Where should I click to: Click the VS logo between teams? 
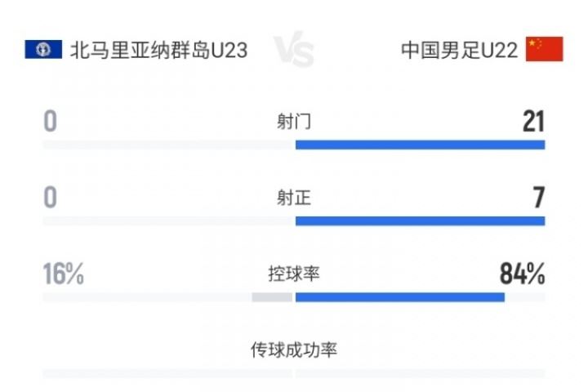point(294,52)
